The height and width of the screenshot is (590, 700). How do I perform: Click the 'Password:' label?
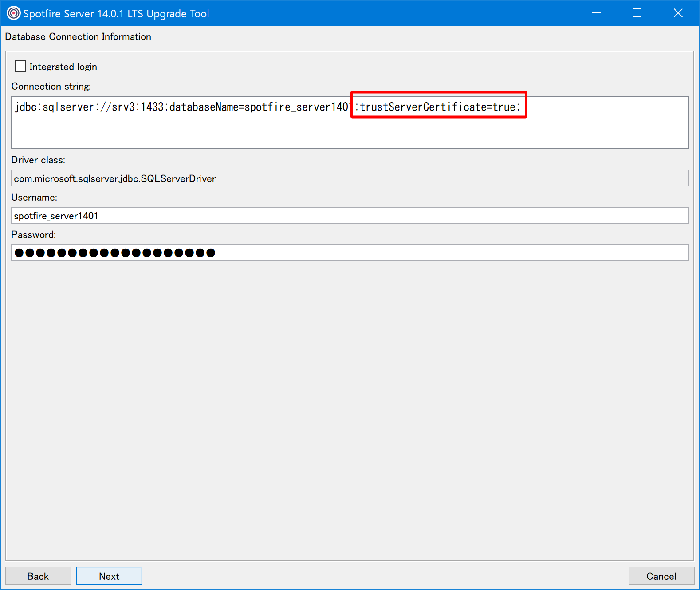pyautogui.click(x=34, y=234)
